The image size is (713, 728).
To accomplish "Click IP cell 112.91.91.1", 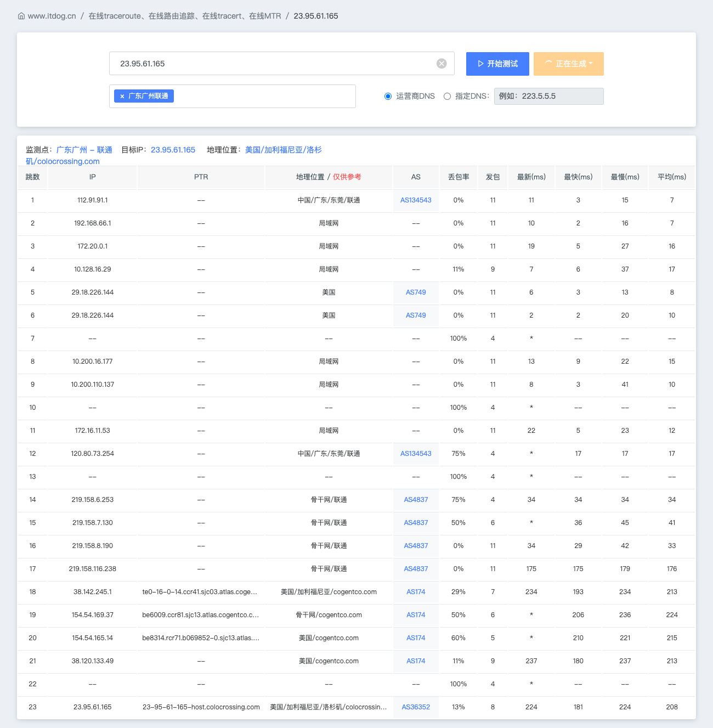I will [93, 200].
